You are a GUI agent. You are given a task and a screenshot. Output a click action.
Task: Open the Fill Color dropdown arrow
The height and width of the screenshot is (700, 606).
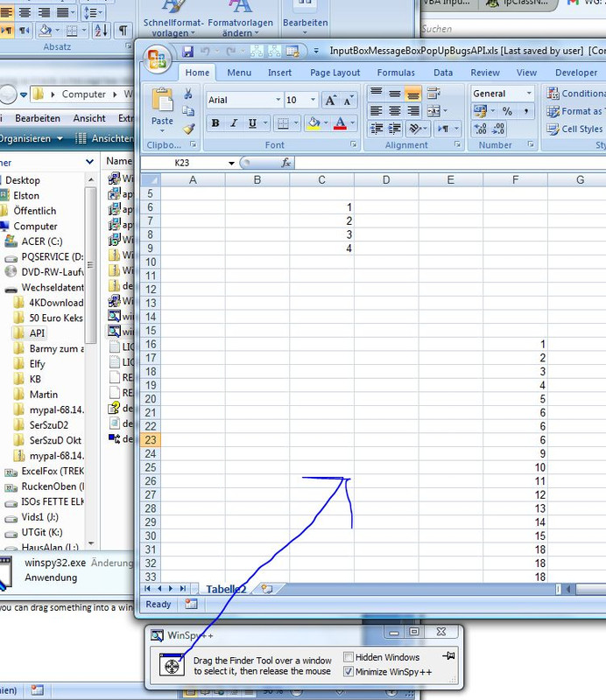(x=326, y=122)
